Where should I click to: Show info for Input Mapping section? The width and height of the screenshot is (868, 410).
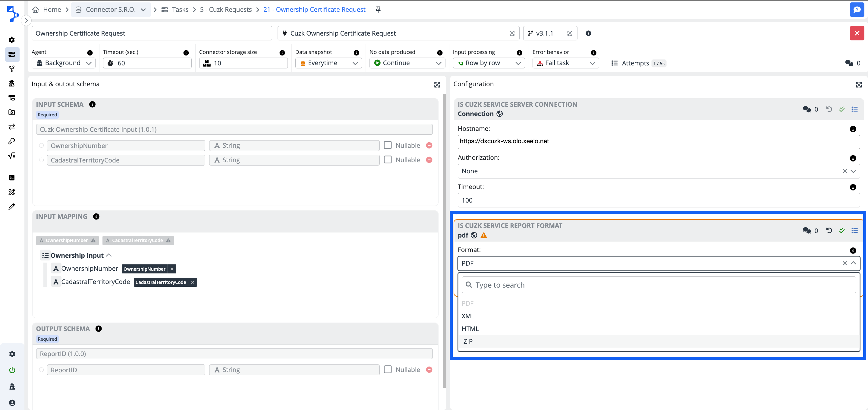96,217
